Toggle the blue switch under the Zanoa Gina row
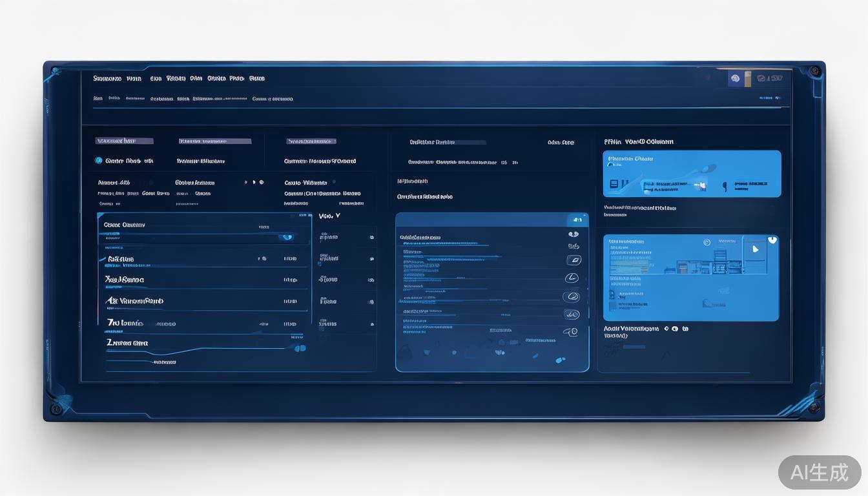The width and height of the screenshot is (868, 496). point(299,348)
